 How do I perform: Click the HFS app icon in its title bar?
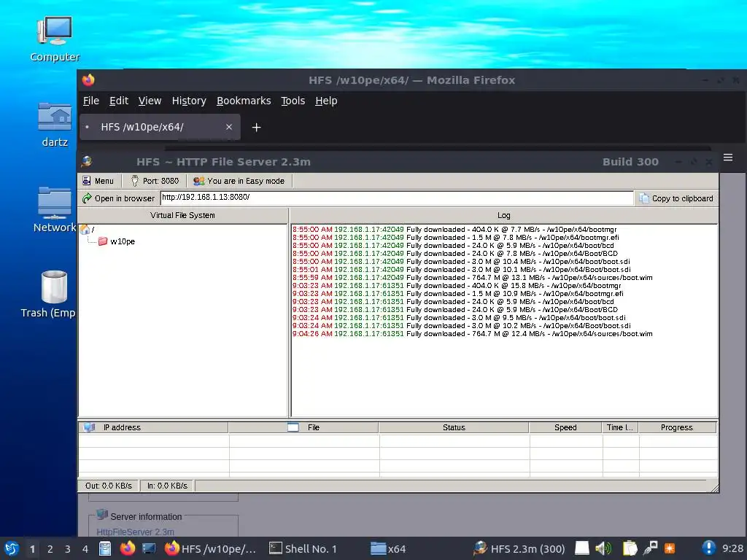(x=87, y=161)
